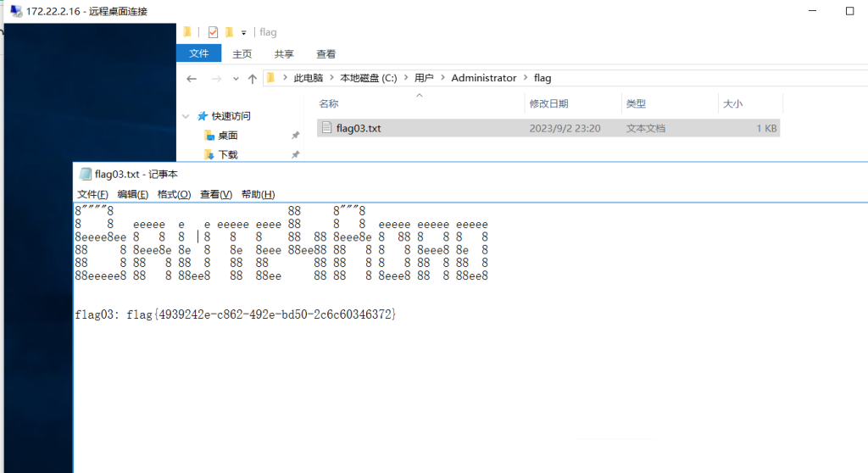Switch to the 查看 ribbon tab
The height and width of the screenshot is (473, 868).
click(x=325, y=53)
